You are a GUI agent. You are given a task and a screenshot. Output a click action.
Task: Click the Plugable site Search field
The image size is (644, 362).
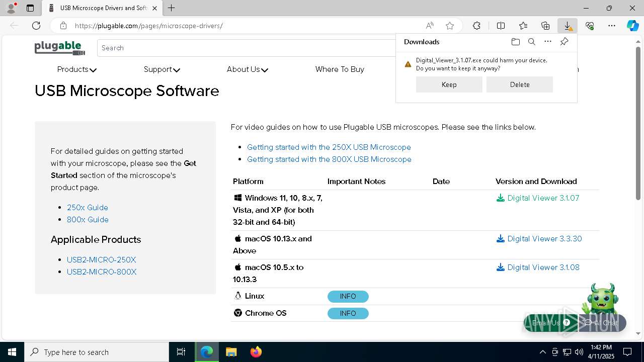click(x=247, y=48)
